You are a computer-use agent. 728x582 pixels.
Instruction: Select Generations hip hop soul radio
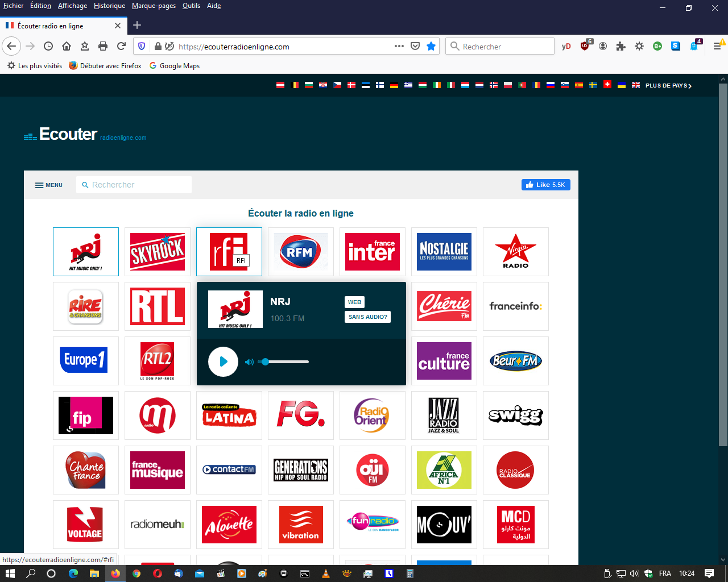click(301, 470)
